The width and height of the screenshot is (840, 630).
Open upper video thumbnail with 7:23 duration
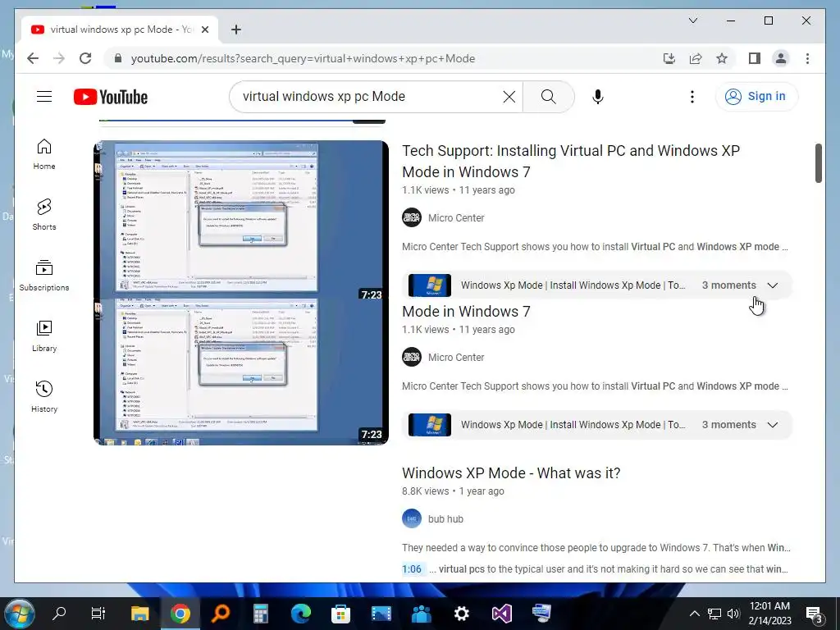pos(241,220)
